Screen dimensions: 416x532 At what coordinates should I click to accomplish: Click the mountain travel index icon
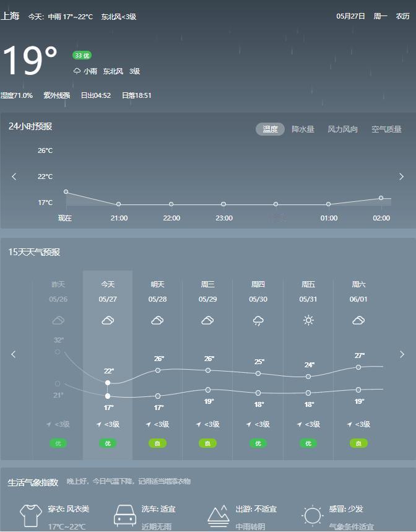pos(219,516)
